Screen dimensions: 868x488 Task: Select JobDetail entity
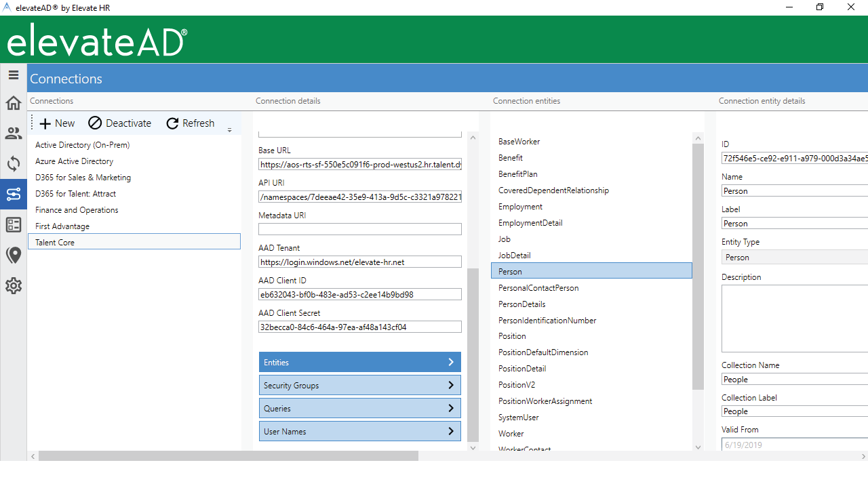[x=591, y=256]
